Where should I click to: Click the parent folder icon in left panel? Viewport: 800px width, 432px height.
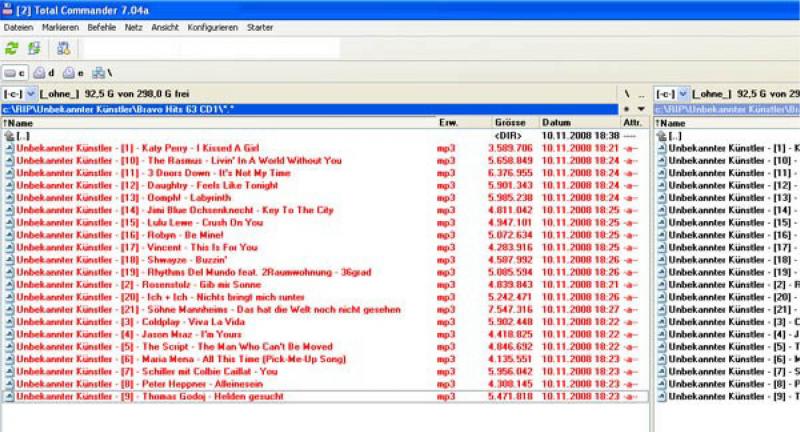coord(9,136)
